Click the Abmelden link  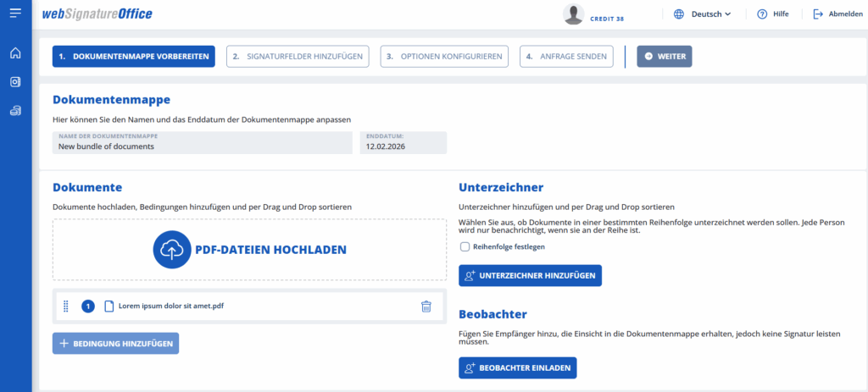(x=845, y=14)
